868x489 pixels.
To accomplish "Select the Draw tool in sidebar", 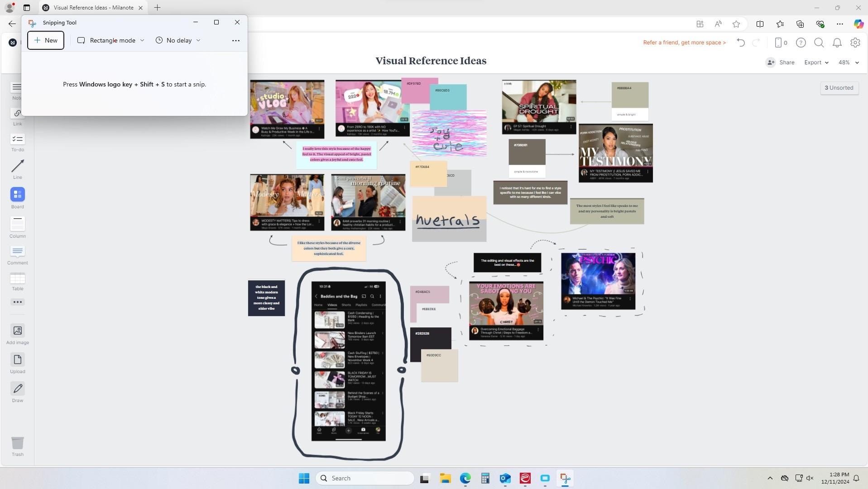I will coord(17,393).
